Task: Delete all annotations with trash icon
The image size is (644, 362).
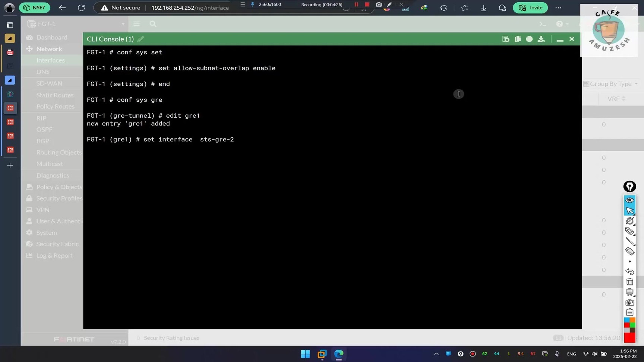Action: [630, 282]
